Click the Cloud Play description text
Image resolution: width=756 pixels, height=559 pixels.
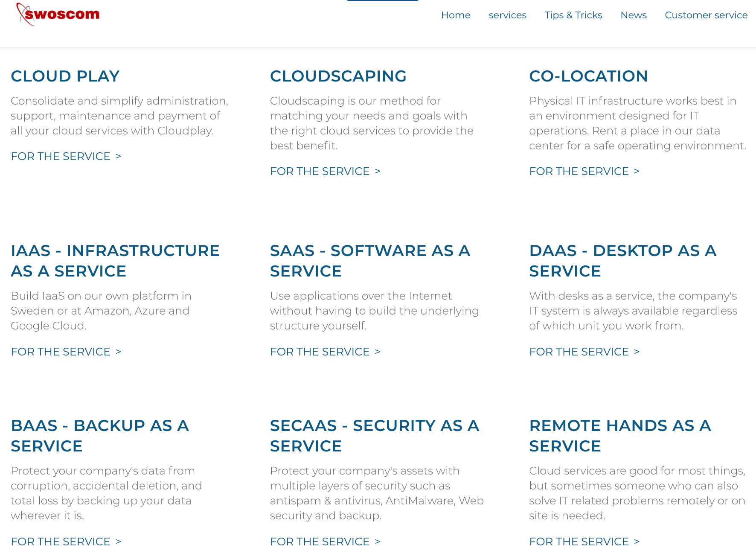tap(119, 116)
